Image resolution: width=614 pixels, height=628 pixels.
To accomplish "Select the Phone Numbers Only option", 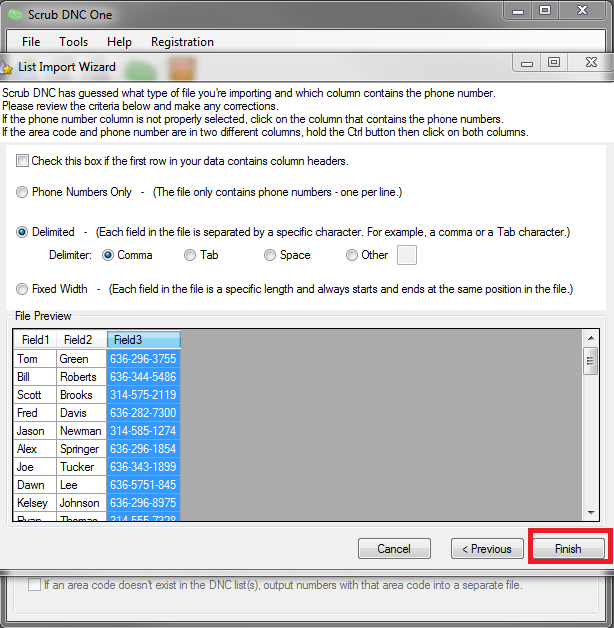I will 22,192.
